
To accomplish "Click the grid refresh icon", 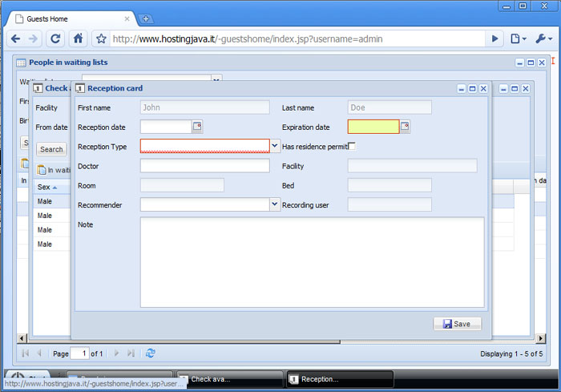I will coord(150,353).
